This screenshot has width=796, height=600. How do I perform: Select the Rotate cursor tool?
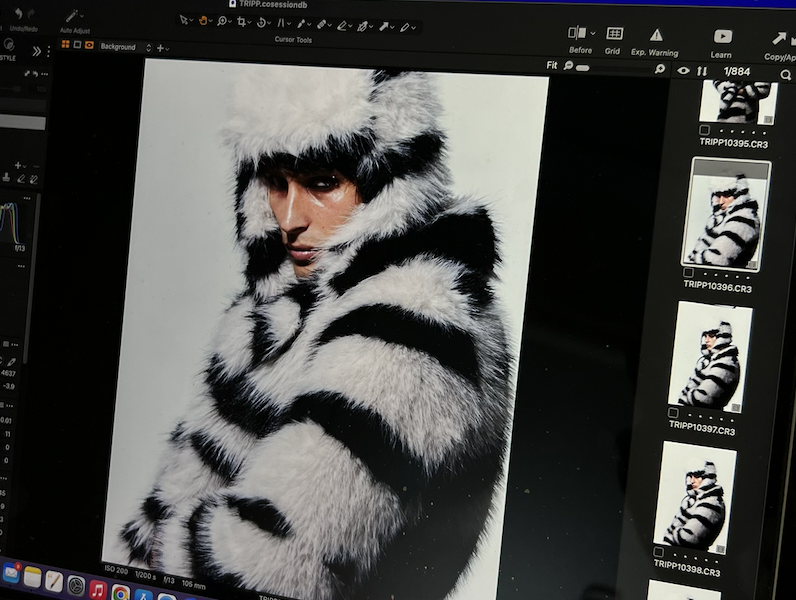click(262, 22)
